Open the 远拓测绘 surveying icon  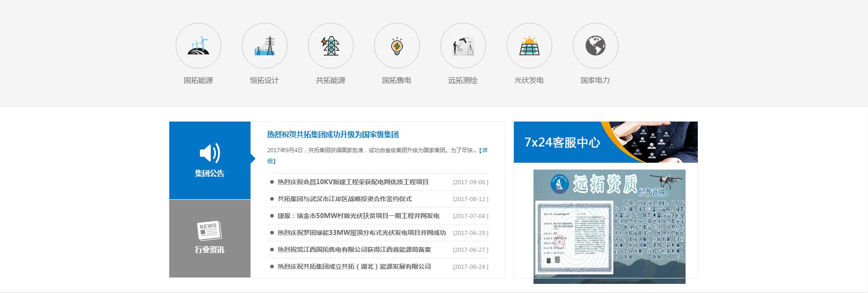pos(463,46)
